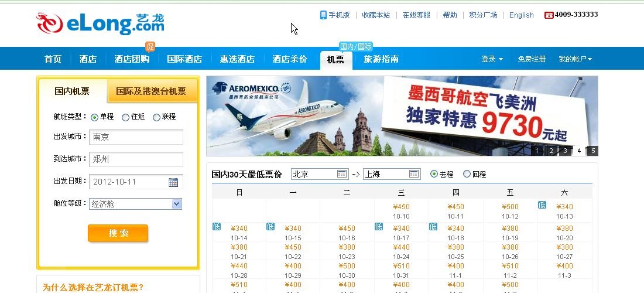Click the orange 搜索 search button
The height and width of the screenshot is (293, 644).
(118, 233)
